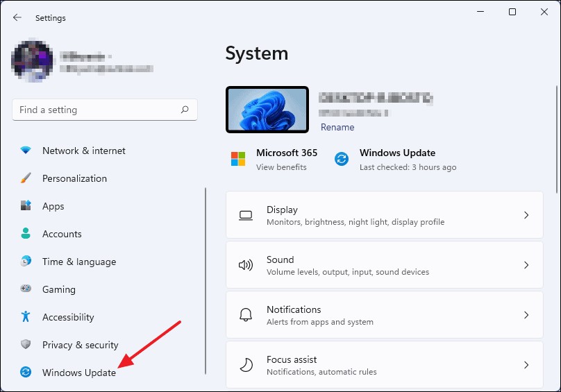Select Time & language

coord(79,262)
